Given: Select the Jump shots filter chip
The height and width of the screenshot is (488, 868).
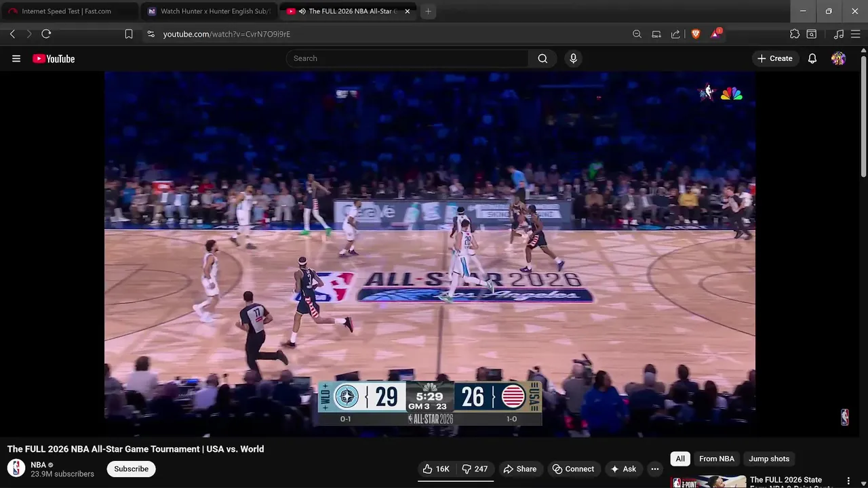Looking at the screenshot, I should [x=769, y=459].
